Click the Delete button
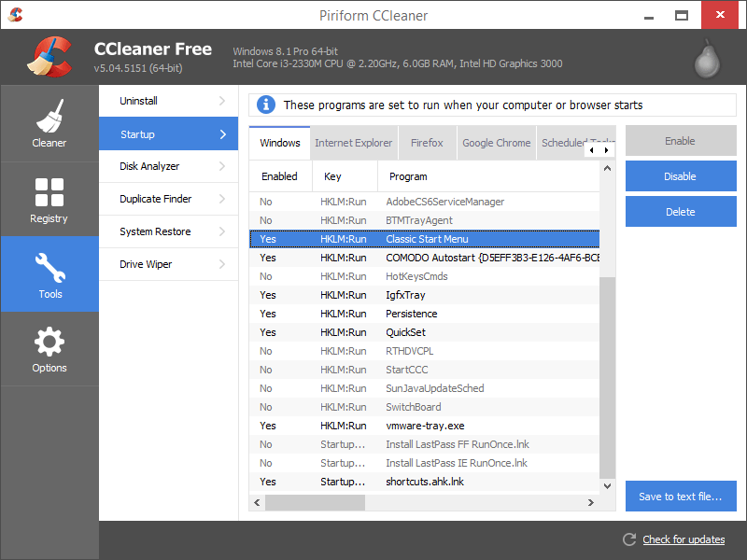The height and width of the screenshot is (560, 747). [x=681, y=211]
